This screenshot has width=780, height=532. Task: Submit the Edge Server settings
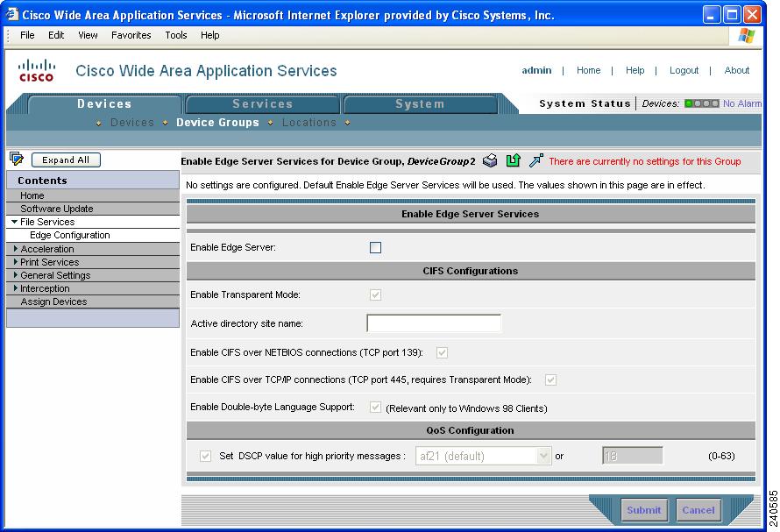(643, 509)
